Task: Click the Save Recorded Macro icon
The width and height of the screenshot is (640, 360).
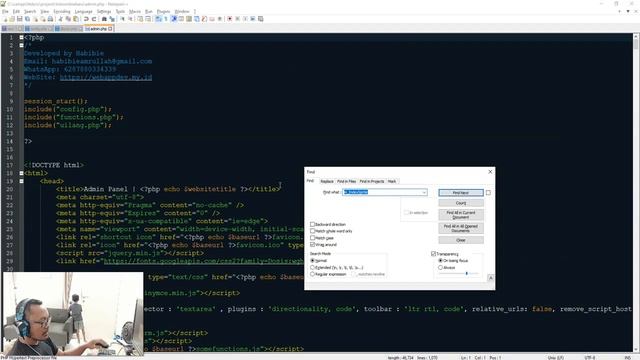Action: (260, 19)
